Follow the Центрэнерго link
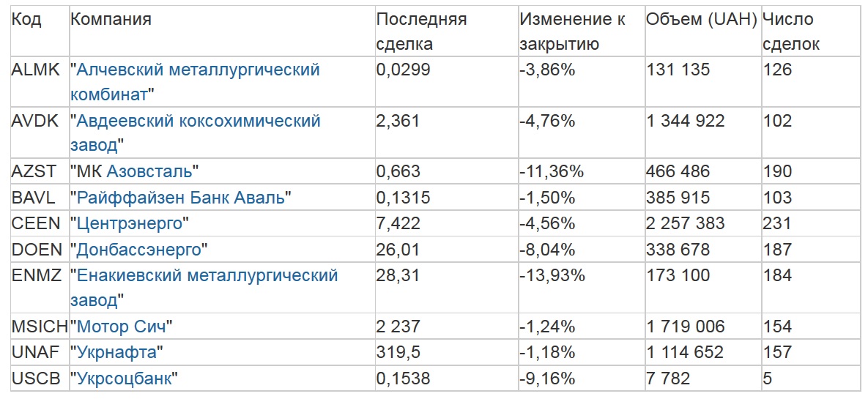868x399 pixels. [130, 223]
